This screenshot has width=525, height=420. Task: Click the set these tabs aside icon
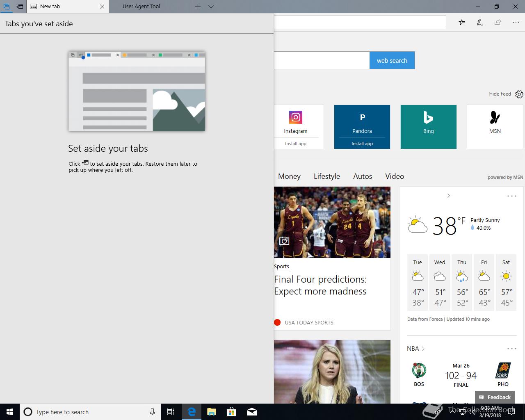point(20,7)
